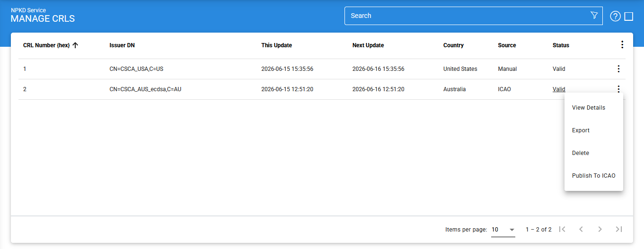Go to next page of results
The width and height of the screenshot is (644, 249).
tap(600, 229)
